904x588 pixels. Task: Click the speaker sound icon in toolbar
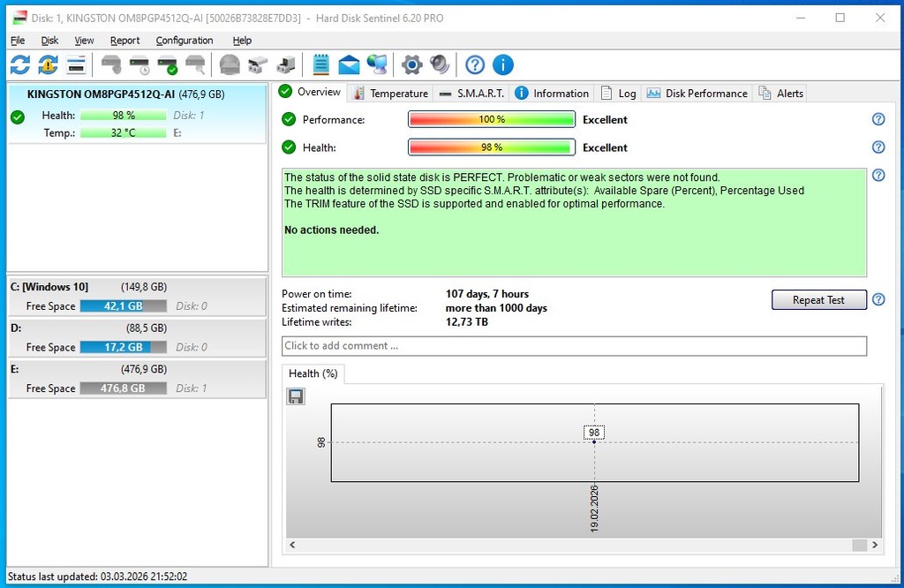pos(439,64)
